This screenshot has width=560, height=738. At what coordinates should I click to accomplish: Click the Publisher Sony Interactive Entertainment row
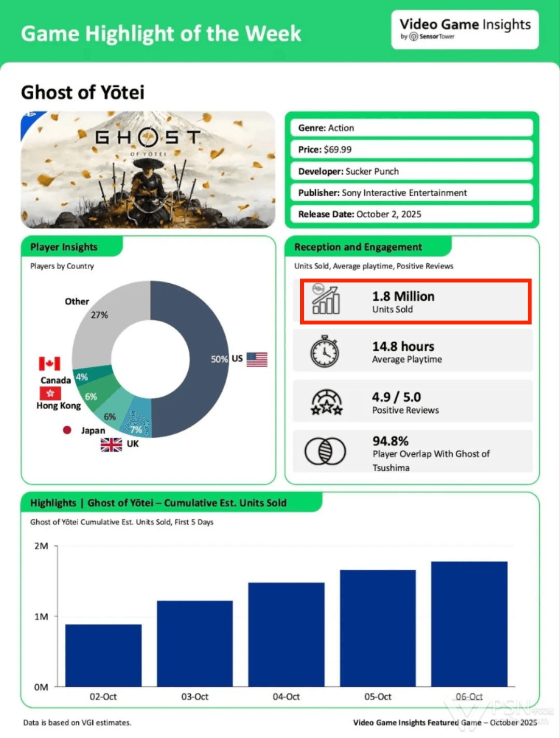(412, 193)
